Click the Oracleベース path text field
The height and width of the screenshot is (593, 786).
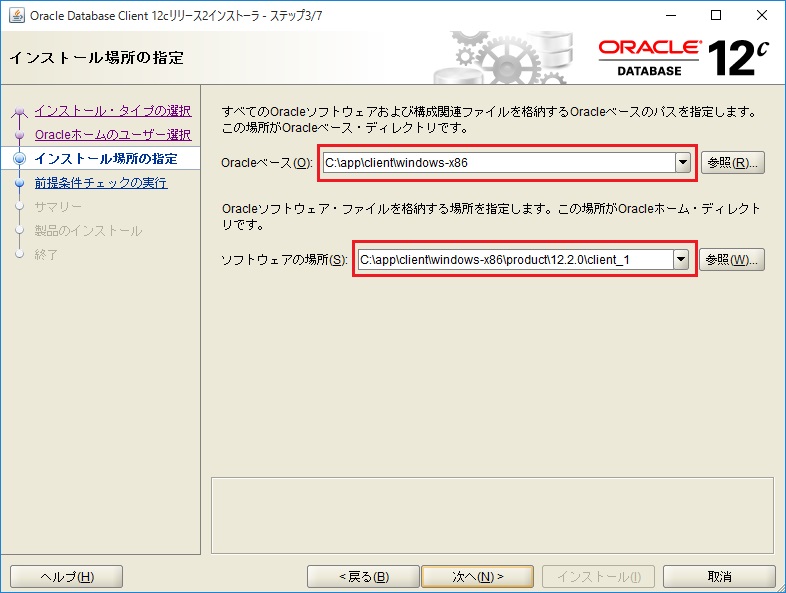pyautogui.click(x=498, y=163)
